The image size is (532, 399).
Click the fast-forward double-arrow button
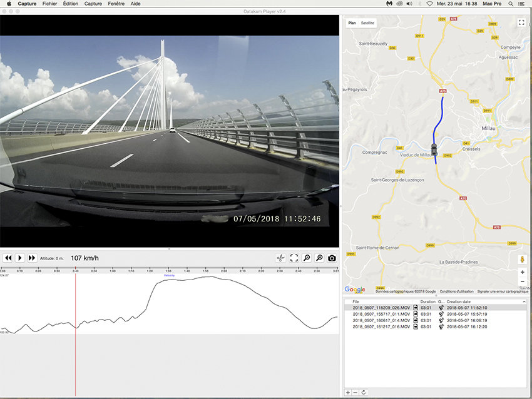point(32,258)
